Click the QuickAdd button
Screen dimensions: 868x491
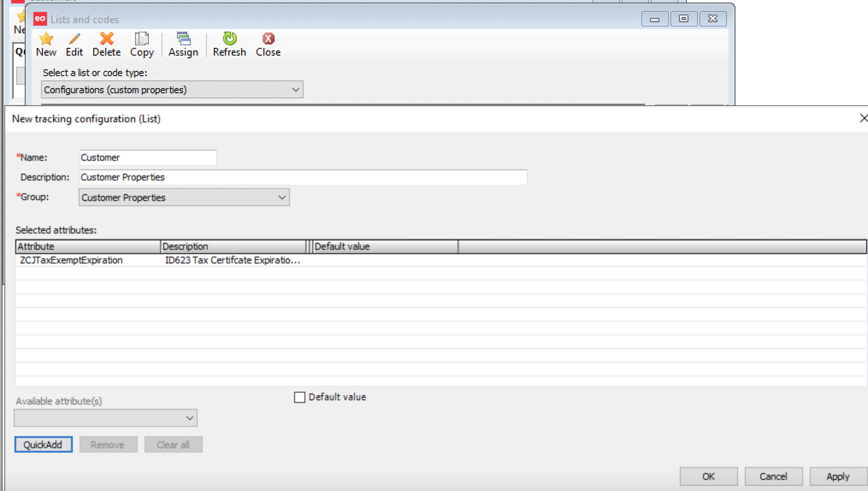[x=43, y=445]
